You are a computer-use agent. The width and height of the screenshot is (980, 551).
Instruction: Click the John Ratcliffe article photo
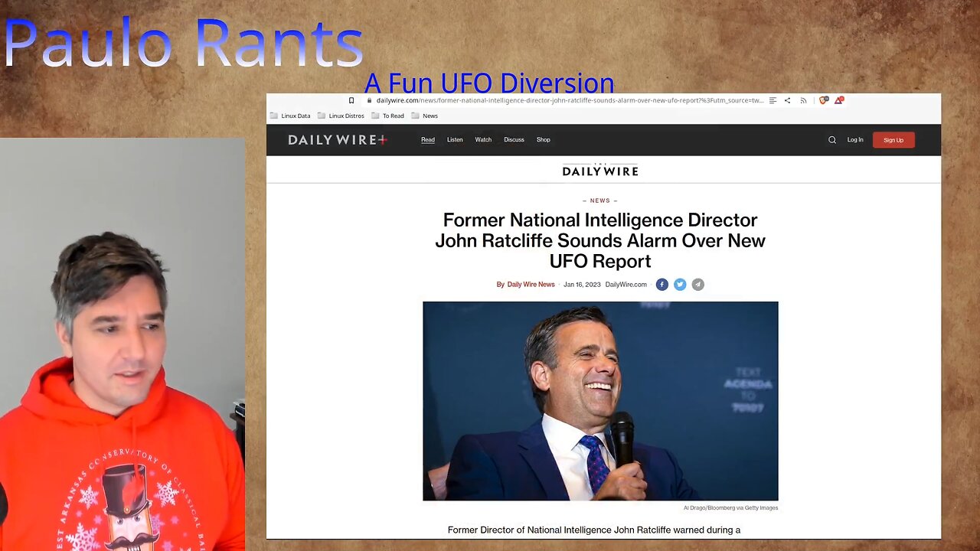point(600,401)
